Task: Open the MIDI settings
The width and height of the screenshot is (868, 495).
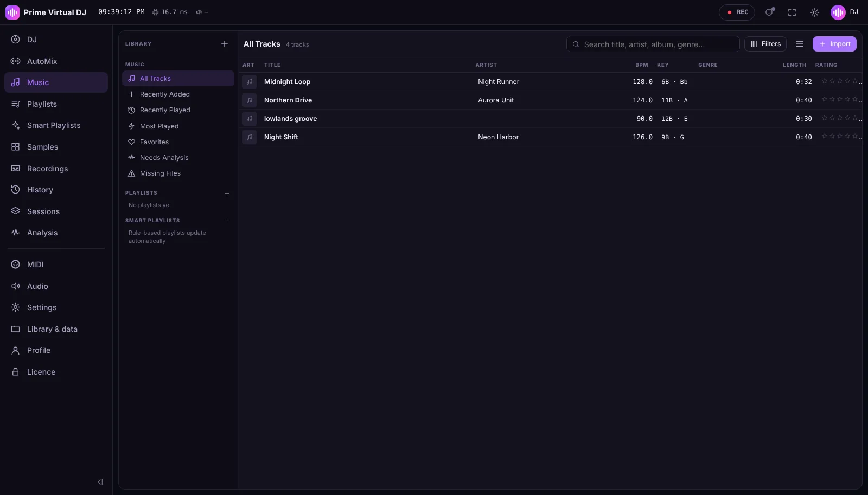Action: pyautogui.click(x=56, y=265)
